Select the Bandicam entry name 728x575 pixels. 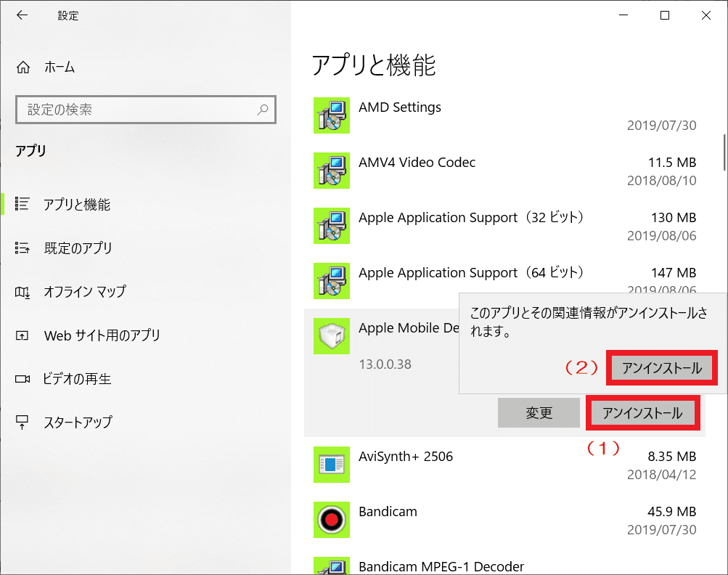coord(388,512)
